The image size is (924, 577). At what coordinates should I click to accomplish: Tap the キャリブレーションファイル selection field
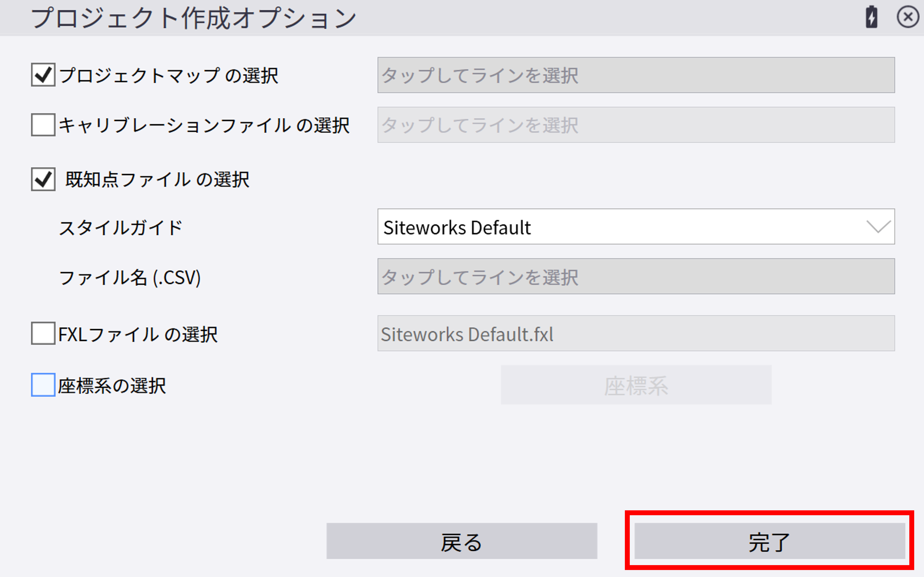(635, 125)
